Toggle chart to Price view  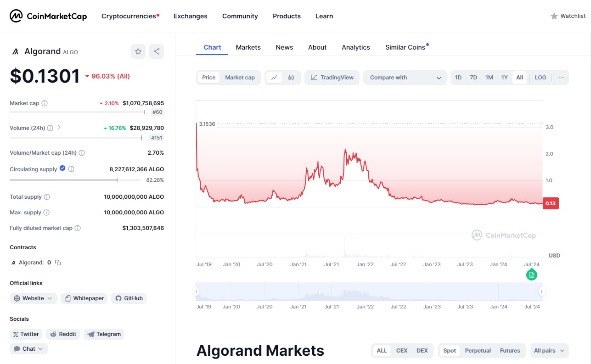pyautogui.click(x=209, y=78)
